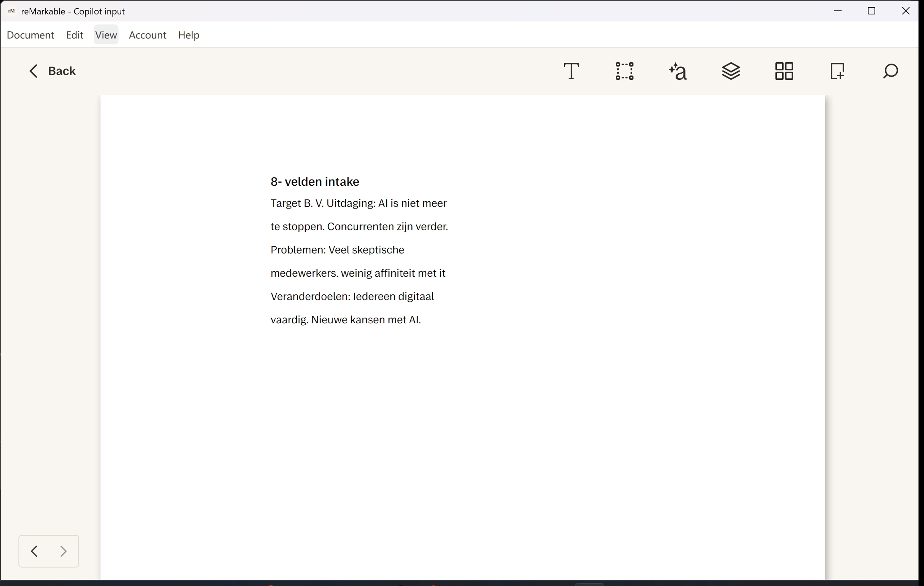The height and width of the screenshot is (586, 924).
Task: Open the Help menu
Action: point(188,35)
